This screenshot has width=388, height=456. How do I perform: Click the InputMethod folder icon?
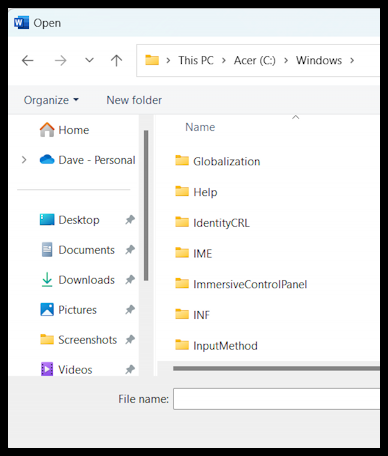click(x=182, y=345)
